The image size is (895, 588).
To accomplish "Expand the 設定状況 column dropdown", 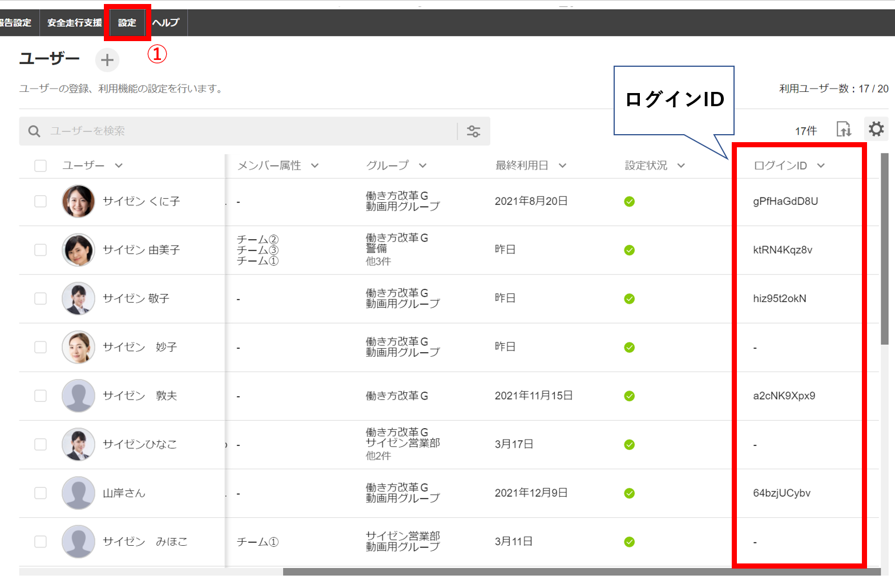I will (681, 166).
